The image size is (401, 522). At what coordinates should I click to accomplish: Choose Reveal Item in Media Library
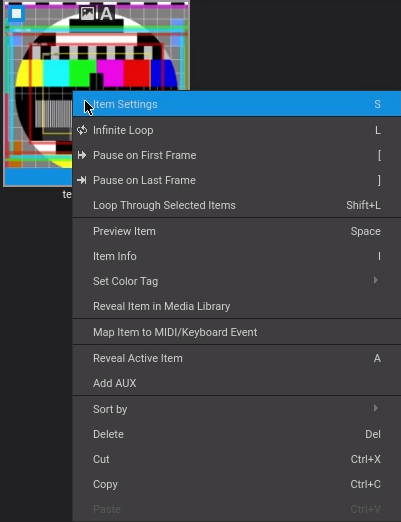point(237,306)
